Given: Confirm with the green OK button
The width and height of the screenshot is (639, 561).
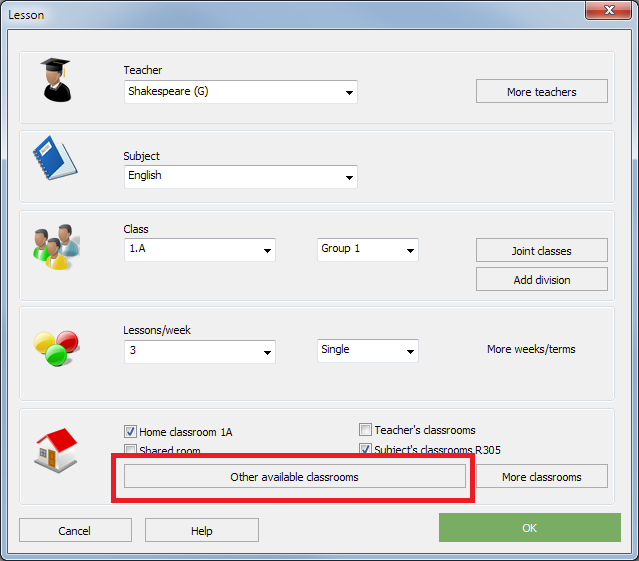Looking at the screenshot, I should point(529,528).
